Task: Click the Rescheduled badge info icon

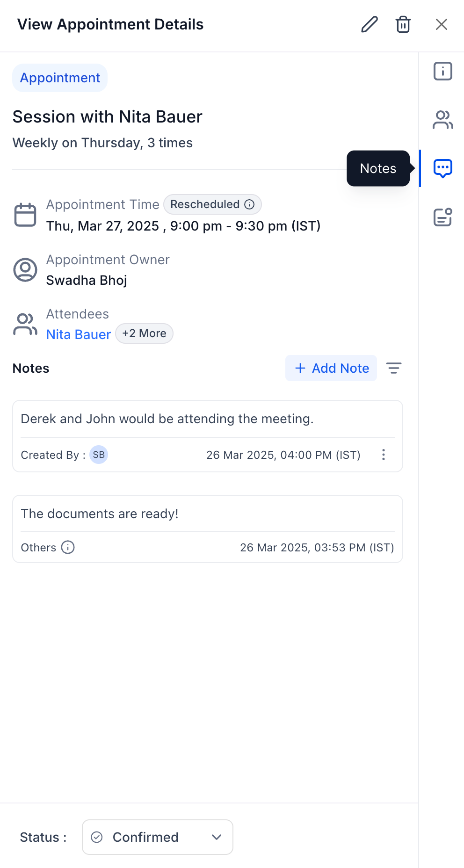Action: pyautogui.click(x=250, y=204)
